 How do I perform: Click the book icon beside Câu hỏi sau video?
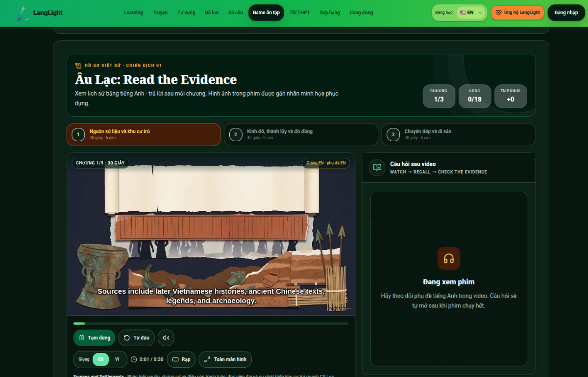point(377,167)
